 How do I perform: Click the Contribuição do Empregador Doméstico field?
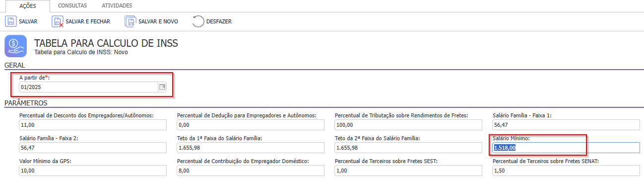(250, 171)
